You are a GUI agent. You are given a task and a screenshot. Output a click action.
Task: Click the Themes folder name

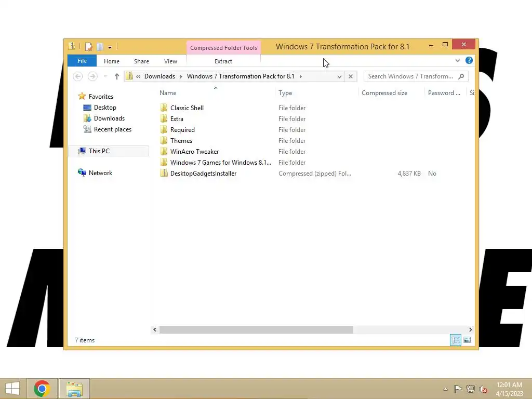[x=181, y=140]
